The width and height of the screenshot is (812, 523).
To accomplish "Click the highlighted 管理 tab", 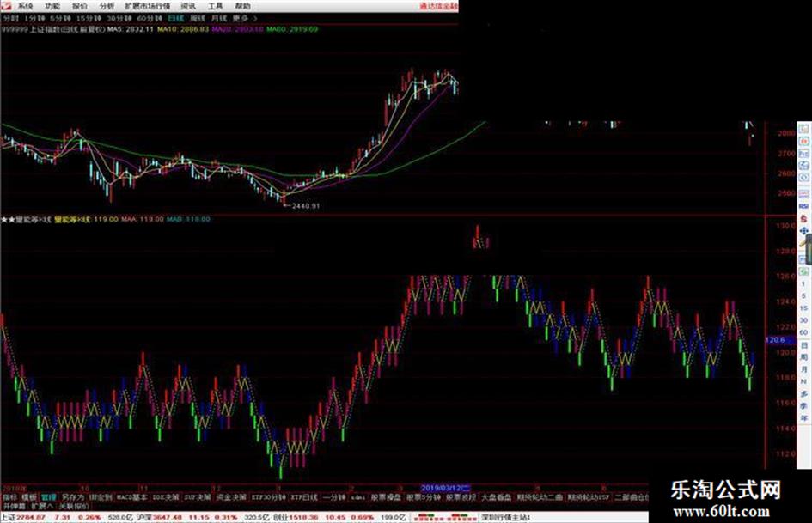I will click(x=49, y=497).
